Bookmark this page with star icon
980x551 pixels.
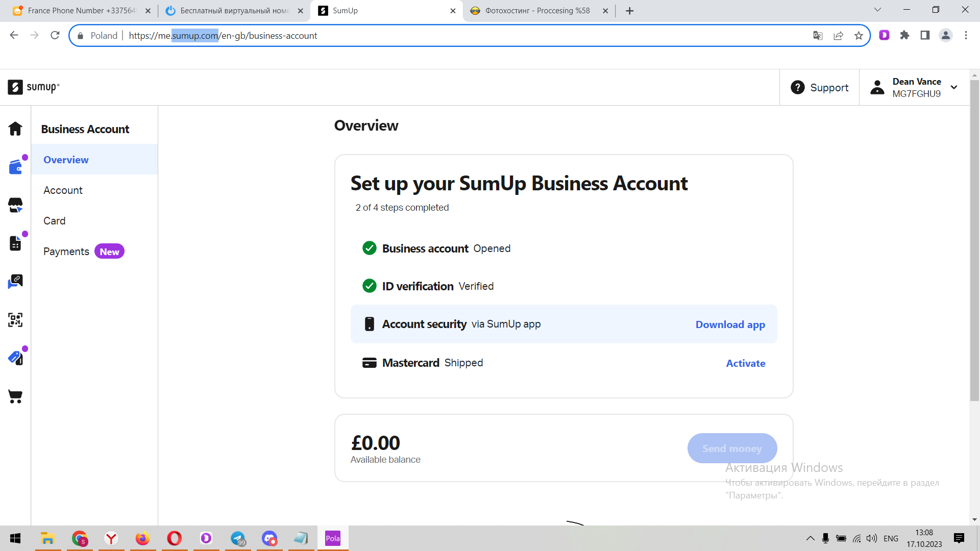(x=859, y=36)
